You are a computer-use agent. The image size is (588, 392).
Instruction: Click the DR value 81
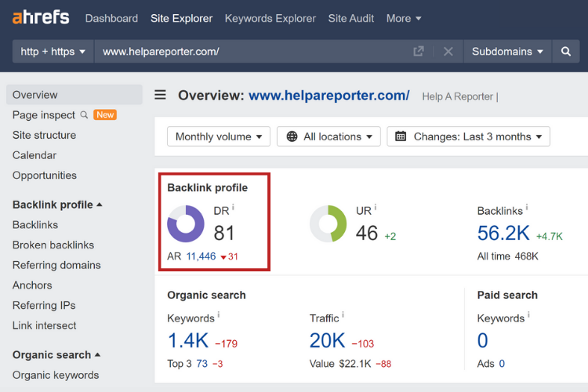coord(224,233)
